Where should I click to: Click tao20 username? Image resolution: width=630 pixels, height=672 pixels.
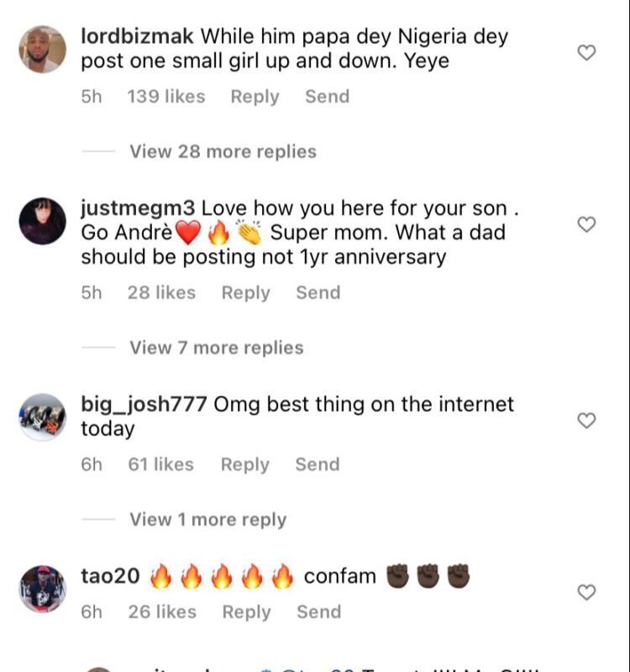coord(110,576)
